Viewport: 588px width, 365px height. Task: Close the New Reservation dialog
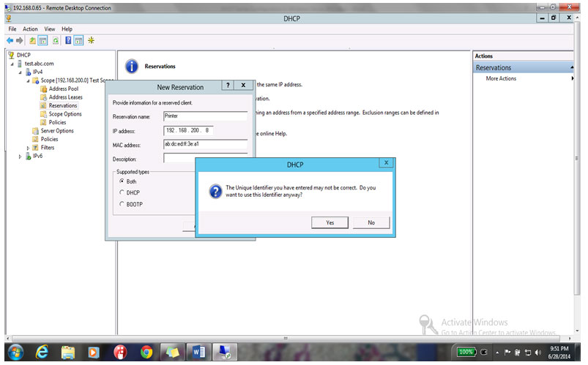click(243, 86)
